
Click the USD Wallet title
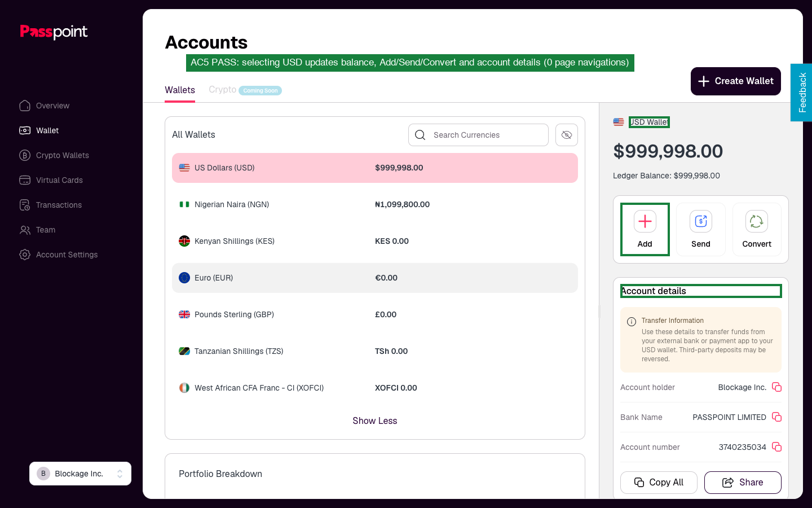(x=649, y=122)
